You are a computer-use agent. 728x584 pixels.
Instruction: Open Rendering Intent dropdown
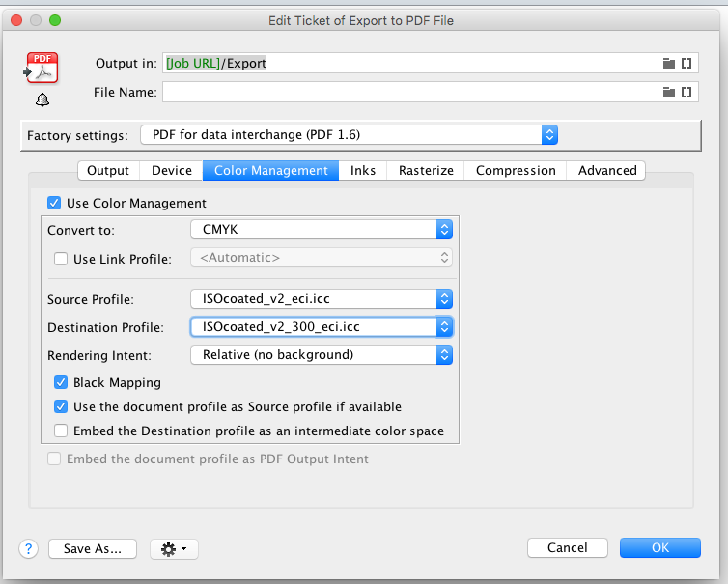[x=444, y=354]
